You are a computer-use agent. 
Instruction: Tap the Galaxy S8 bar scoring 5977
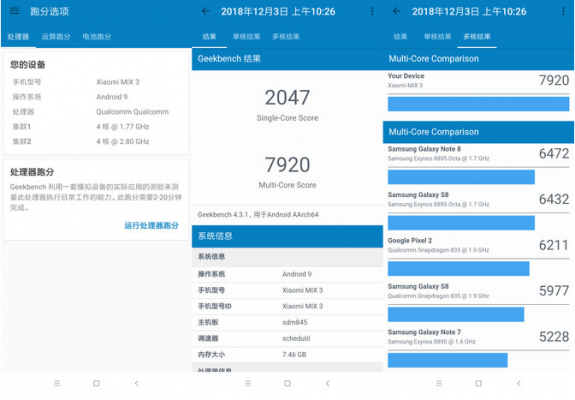(x=456, y=315)
